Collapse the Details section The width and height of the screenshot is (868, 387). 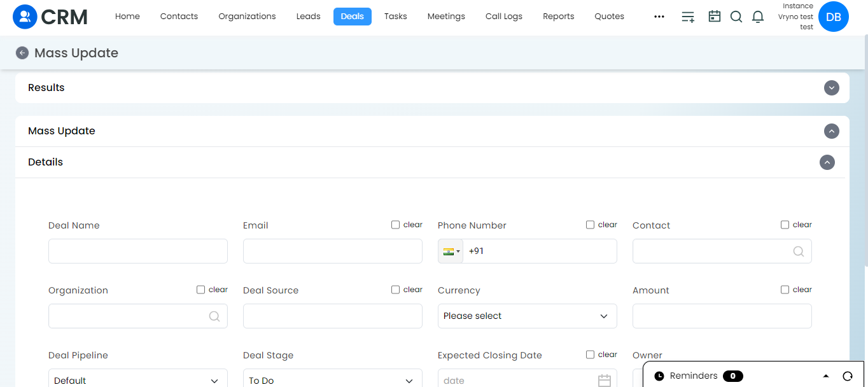coord(827,162)
